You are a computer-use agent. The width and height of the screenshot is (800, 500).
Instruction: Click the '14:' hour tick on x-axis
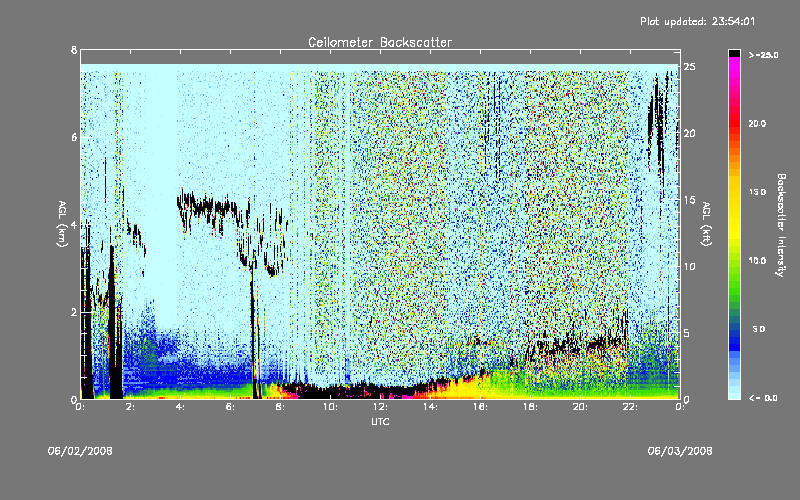430,407
